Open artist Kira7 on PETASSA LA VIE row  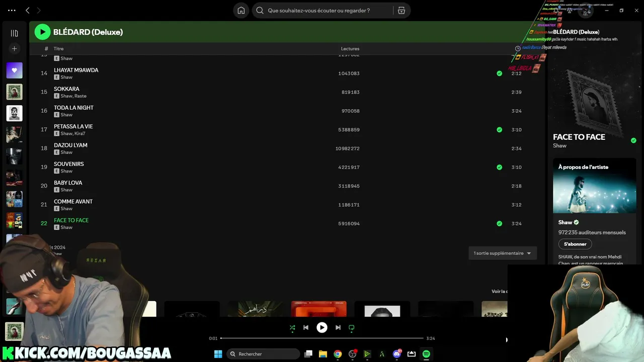(x=80, y=134)
